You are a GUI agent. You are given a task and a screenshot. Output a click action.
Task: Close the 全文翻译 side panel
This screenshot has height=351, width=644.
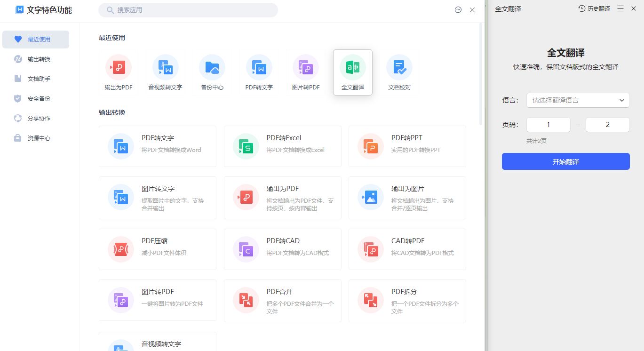[x=633, y=8]
